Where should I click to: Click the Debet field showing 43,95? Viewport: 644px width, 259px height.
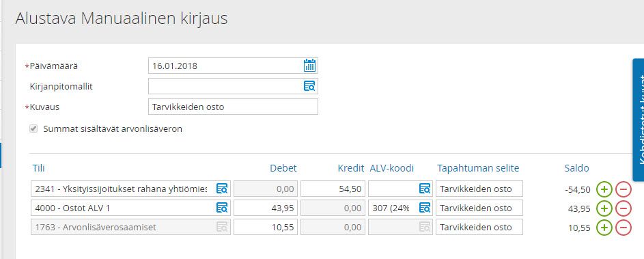(266, 208)
